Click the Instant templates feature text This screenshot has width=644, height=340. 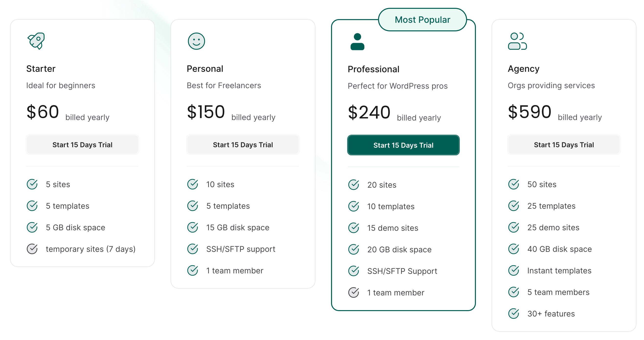click(x=559, y=270)
